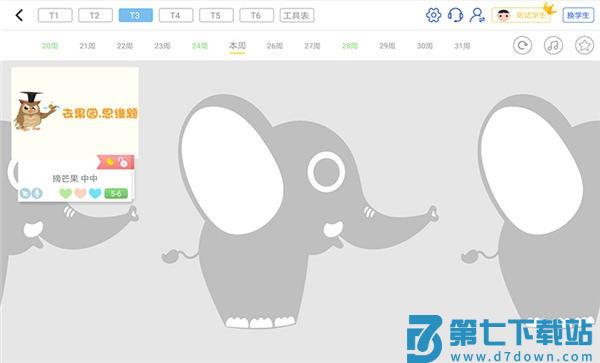
Task: Select week 26周
Action: 275,46
